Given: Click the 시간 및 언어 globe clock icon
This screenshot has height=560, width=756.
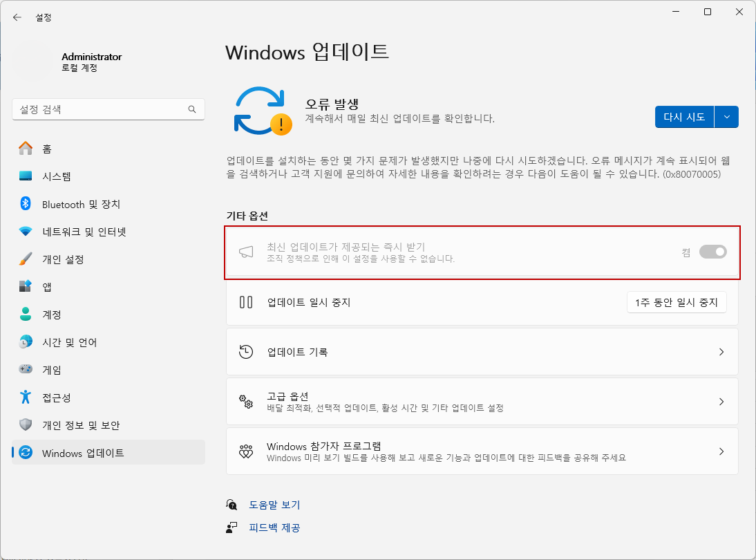Looking at the screenshot, I should click(26, 342).
